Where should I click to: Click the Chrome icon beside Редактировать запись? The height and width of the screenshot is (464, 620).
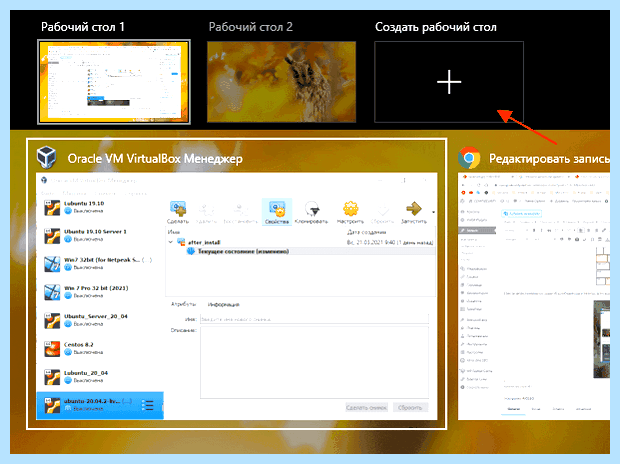pos(469,158)
